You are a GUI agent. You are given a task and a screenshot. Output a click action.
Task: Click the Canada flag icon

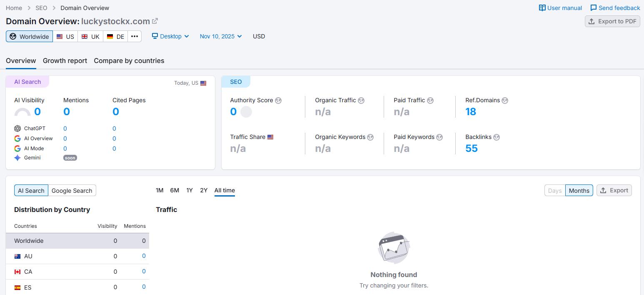pos(17,272)
